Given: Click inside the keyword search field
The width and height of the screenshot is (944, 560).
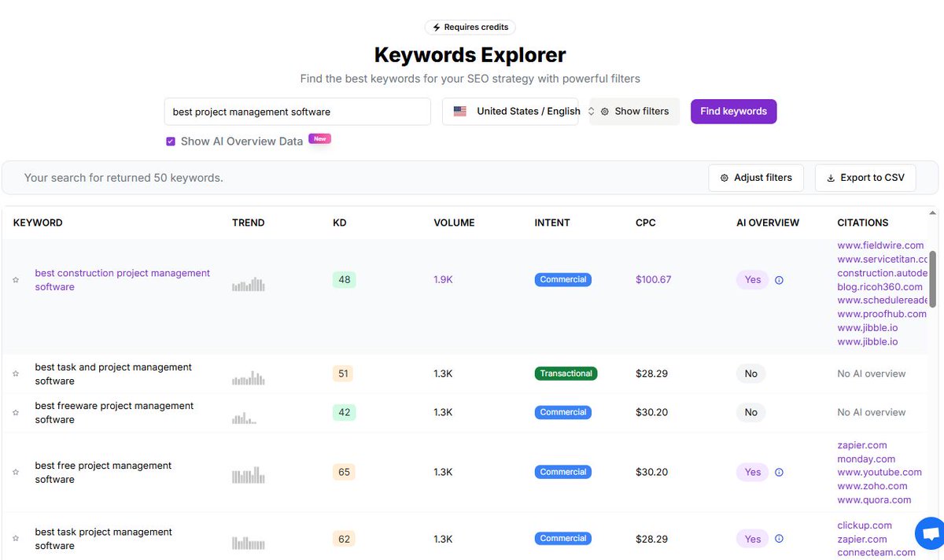Looking at the screenshot, I should [x=297, y=111].
